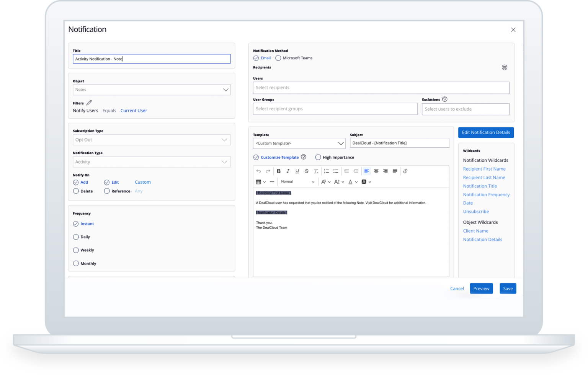The width and height of the screenshot is (588, 375).
Task: Insert the Recipient Last Name wildcard
Action: click(484, 177)
